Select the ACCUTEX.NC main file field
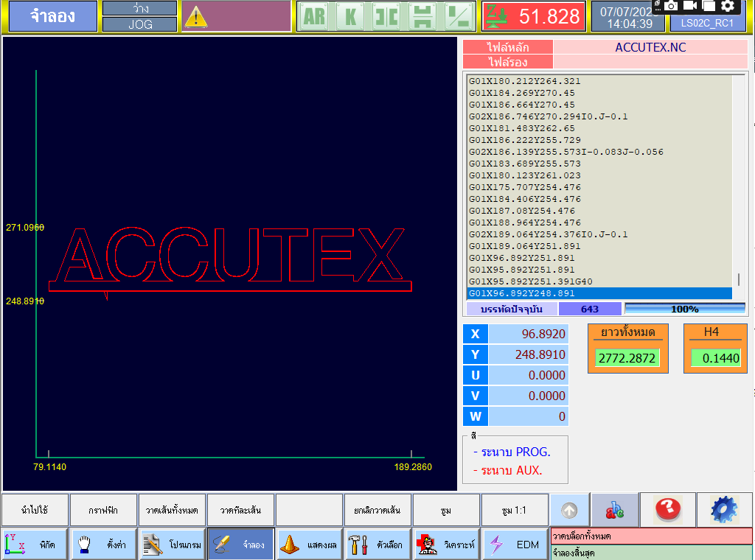Image resolution: width=755 pixels, height=560 pixels. point(650,47)
